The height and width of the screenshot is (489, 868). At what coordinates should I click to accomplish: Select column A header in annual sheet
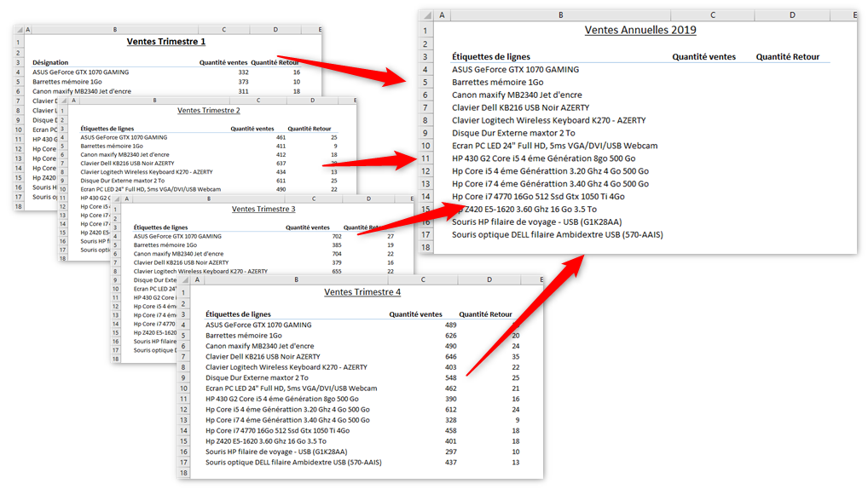coord(442,15)
